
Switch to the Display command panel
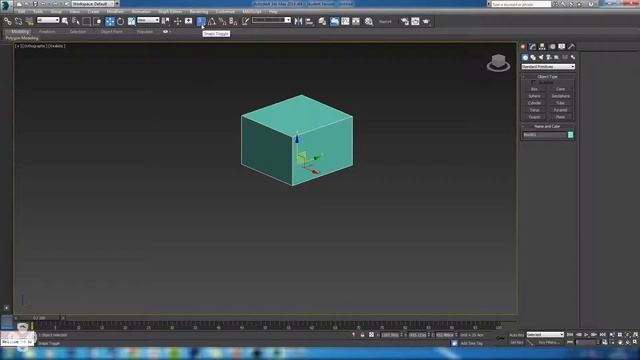(562, 47)
